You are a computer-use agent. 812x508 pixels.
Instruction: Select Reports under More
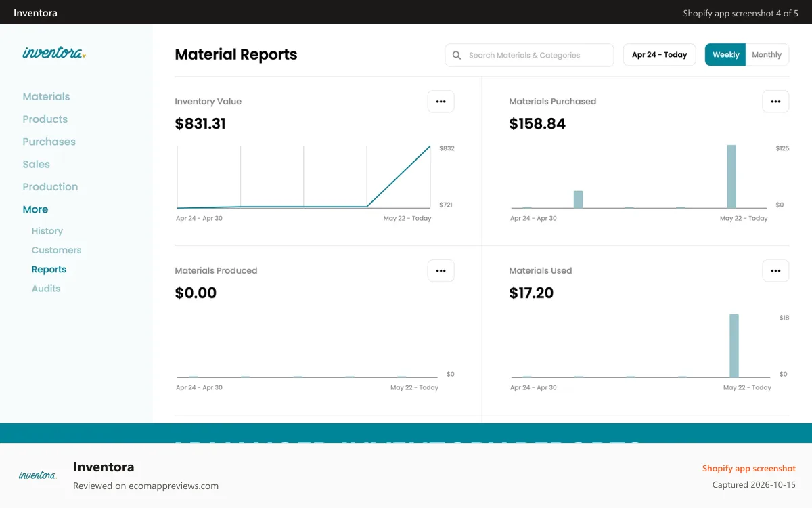tap(49, 269)
